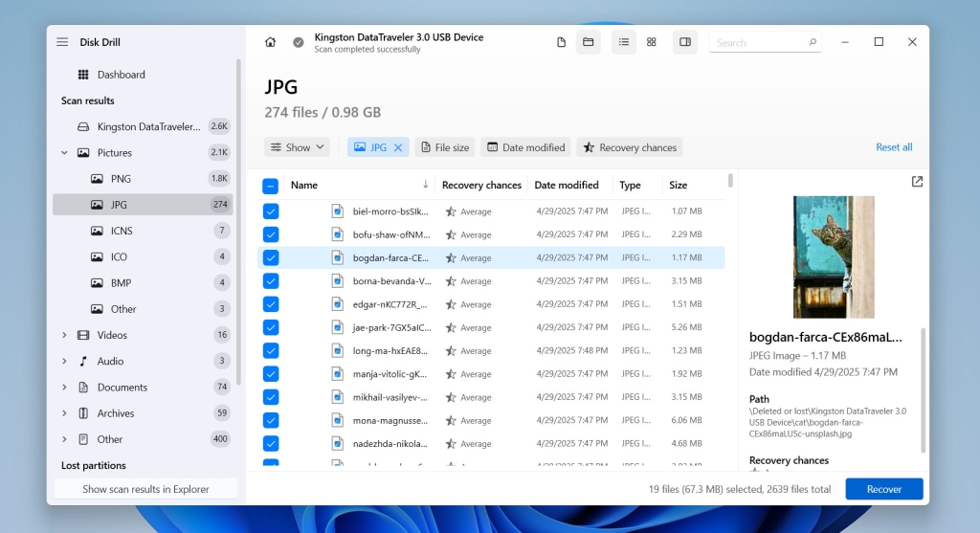Image resolution: width=980 pixels, height=533 pixels.
Task: Click the Search input field
Action: [x=765, y=42]
